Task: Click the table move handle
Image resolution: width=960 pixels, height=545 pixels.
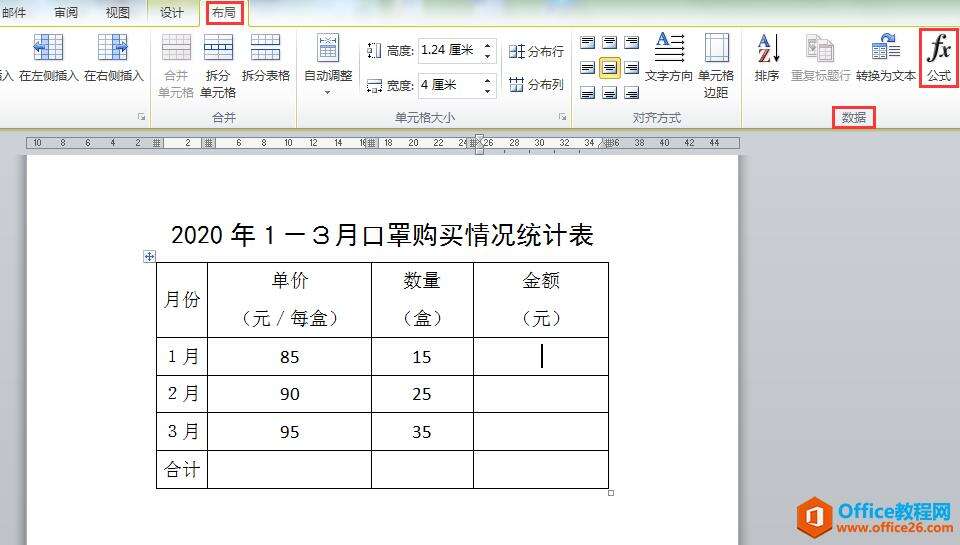Action: click(x=149, y=256)
